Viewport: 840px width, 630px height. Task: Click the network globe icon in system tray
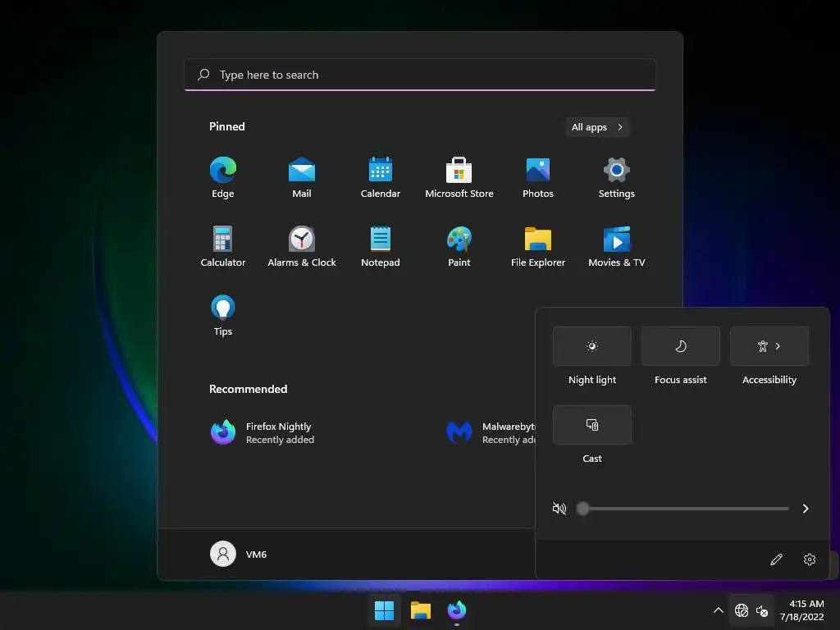point(742,610)
